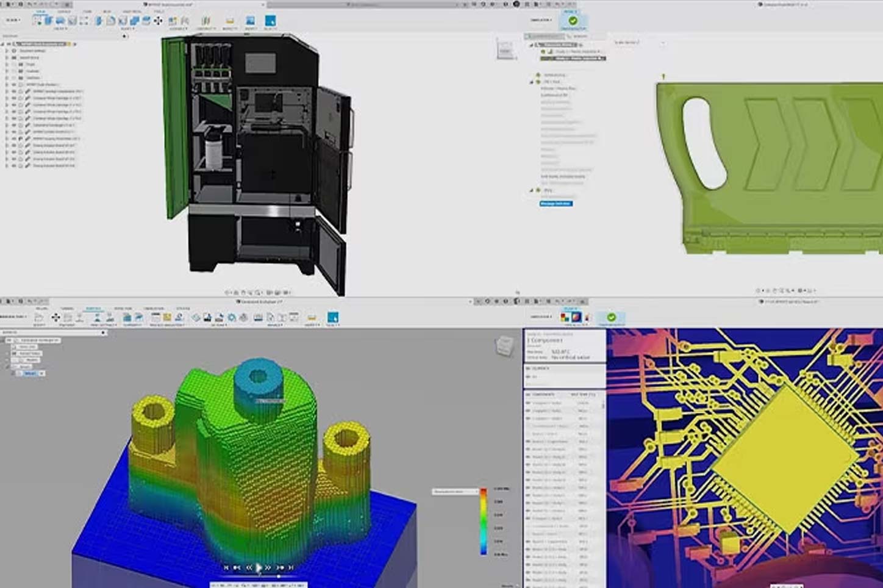Collapse the bottom-left browser panel header
The width and height of the screenshot is (883, 588).
(x=103, y=332)
